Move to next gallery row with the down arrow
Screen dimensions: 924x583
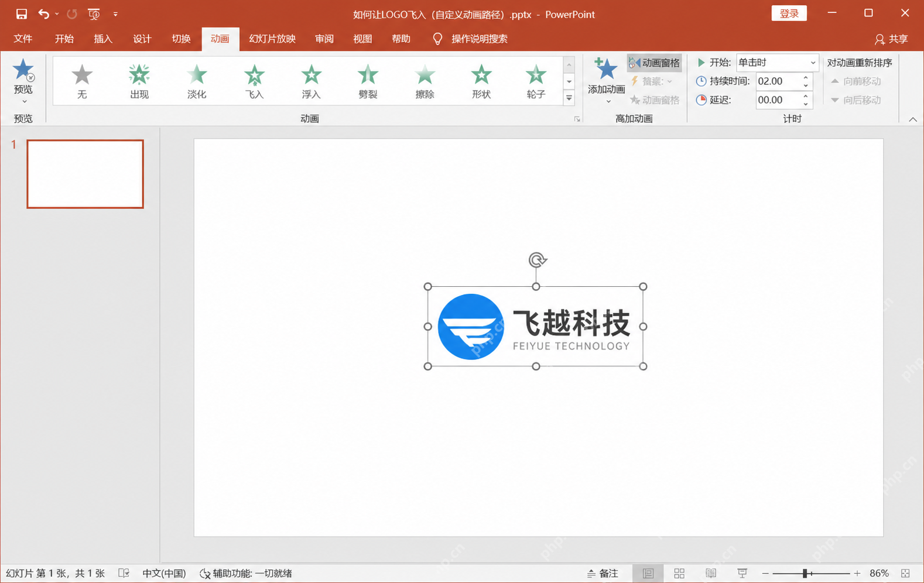click(x=569, y=81)
